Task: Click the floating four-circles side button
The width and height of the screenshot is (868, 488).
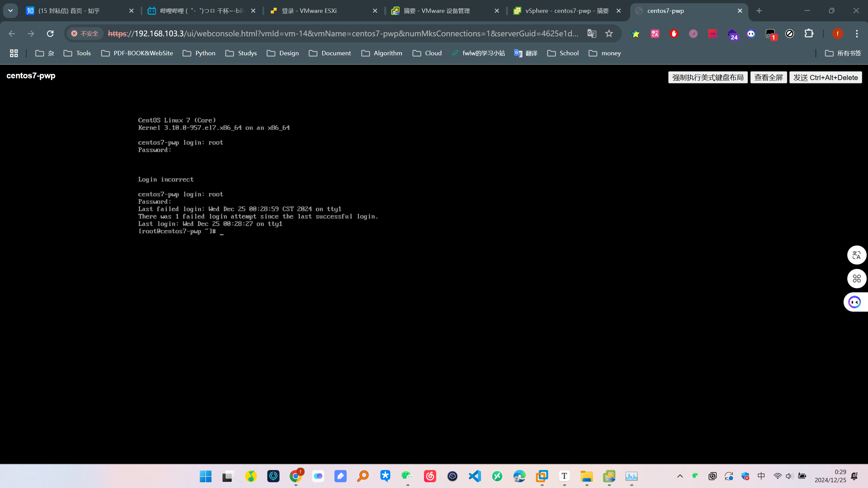Action: click(856, 278)
